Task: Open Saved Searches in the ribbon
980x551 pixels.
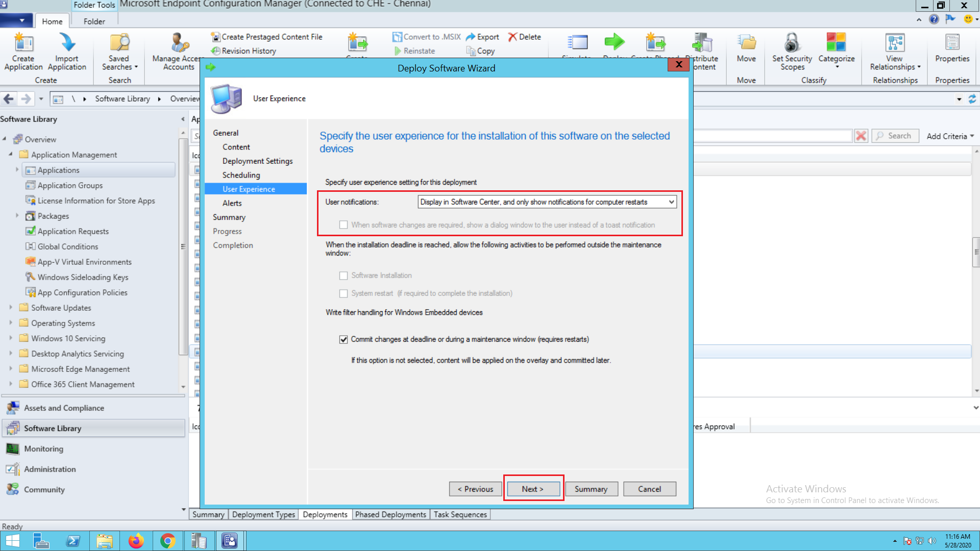Action: (119, 43)
